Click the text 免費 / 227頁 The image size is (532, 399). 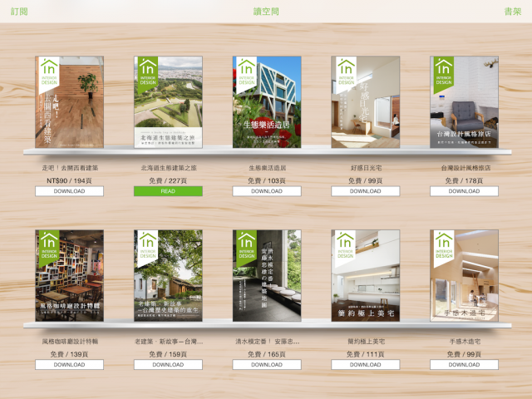tap(168, 180)
